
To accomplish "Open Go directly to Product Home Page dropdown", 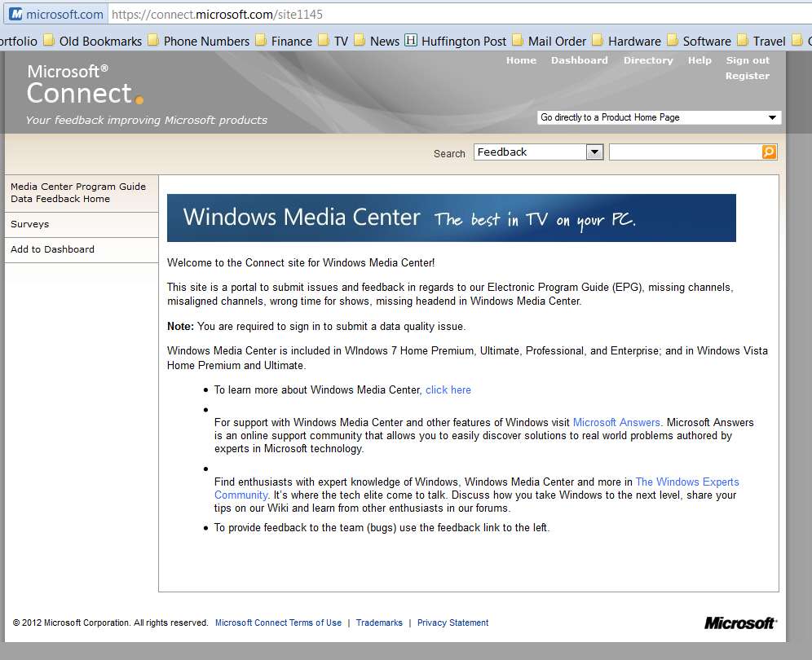I will [660, 117].
